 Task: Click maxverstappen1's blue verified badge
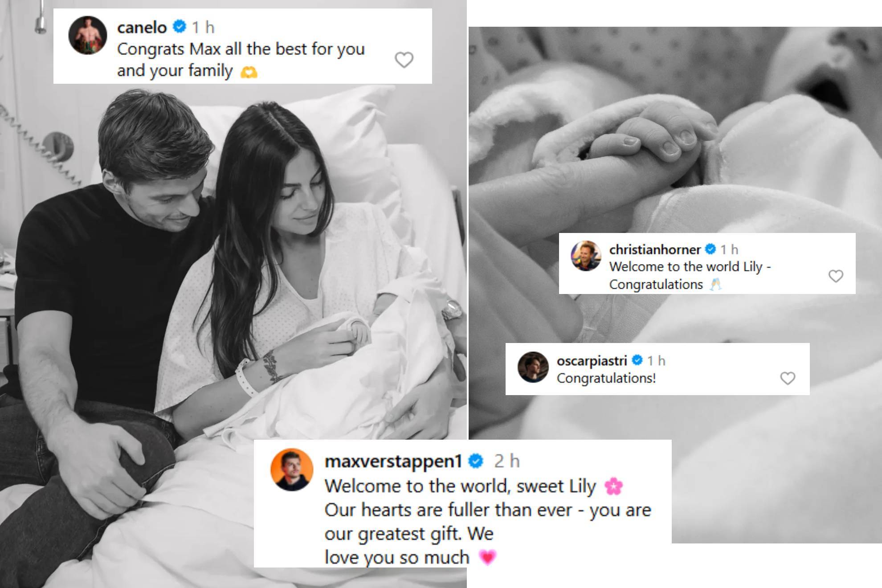click(476, 461)
